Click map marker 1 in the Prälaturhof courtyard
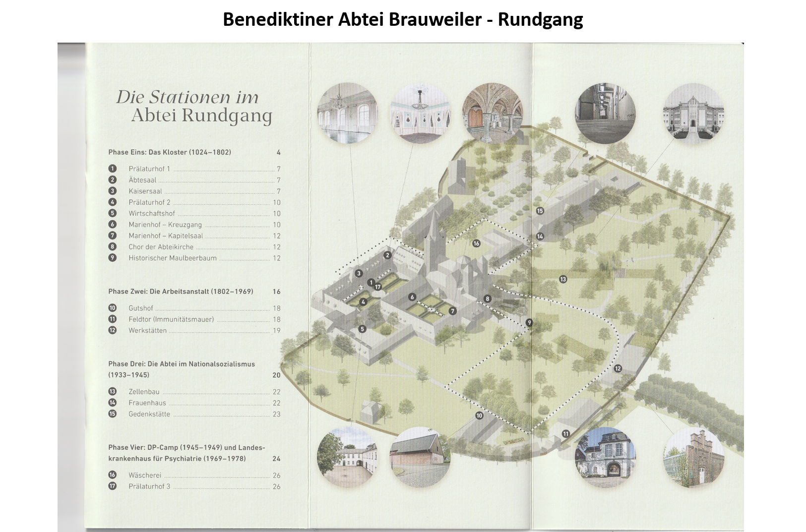This screenshot has width=806, height=532. [371, 283]
